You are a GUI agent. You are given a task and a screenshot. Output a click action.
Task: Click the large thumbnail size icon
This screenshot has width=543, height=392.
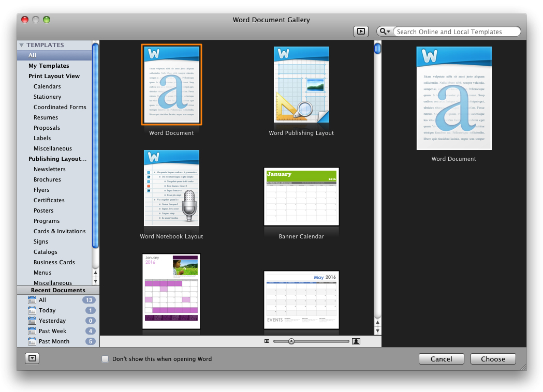click(356, 341)
